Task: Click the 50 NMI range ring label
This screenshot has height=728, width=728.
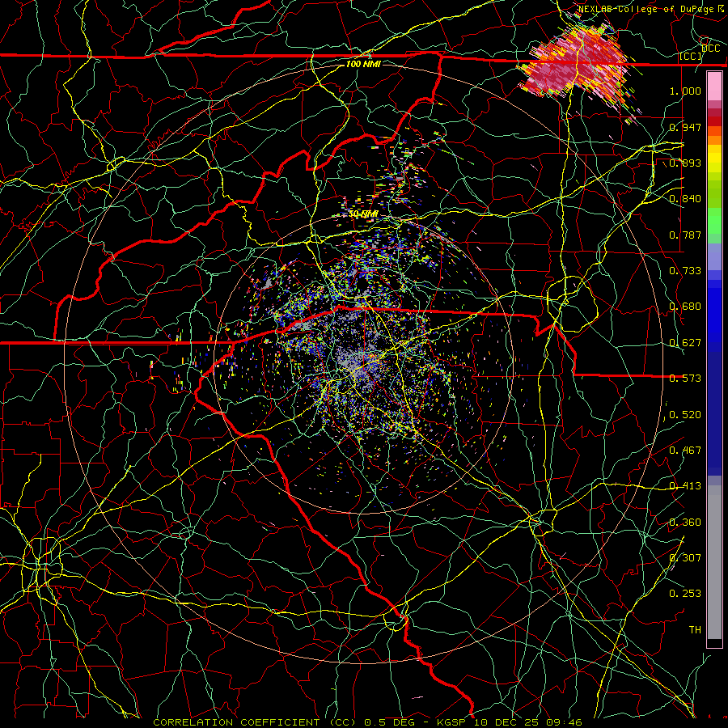Action: pyautogui.click(x=363, y=214)
